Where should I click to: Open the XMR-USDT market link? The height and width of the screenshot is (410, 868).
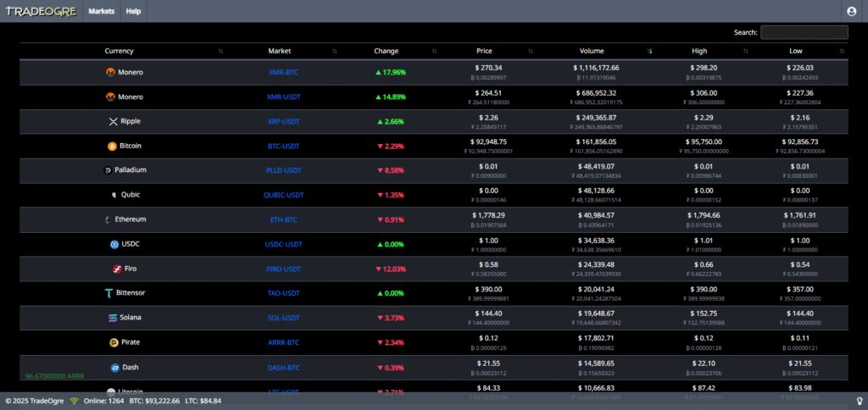283,97
